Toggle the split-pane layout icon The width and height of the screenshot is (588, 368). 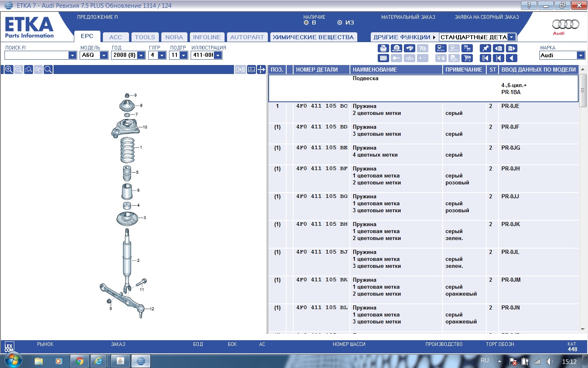pos(252,70)
